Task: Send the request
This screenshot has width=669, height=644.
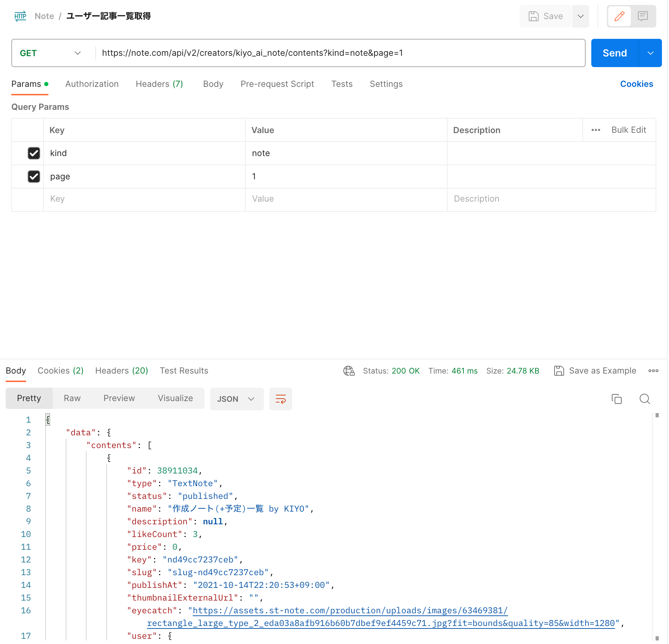Action: tap(615, 53)
